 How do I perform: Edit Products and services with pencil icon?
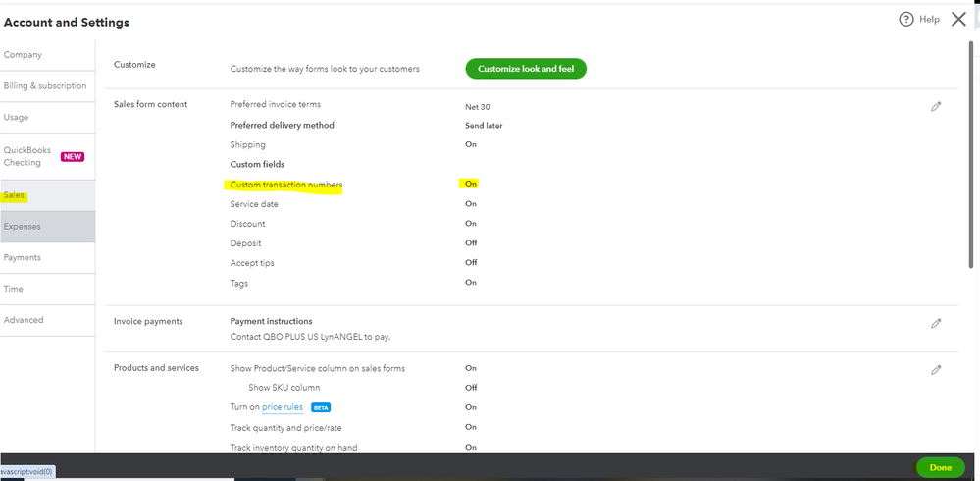click(x=936, y=370)
